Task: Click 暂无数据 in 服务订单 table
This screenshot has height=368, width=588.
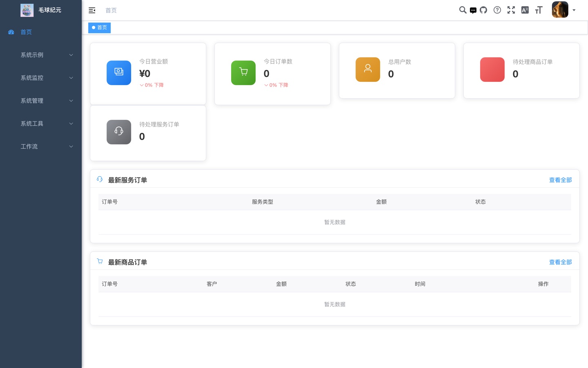Action: 335,222
